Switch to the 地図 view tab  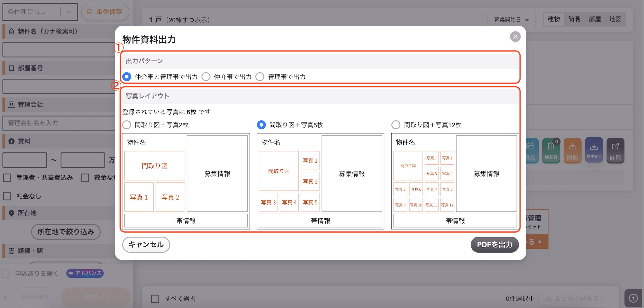pyautogui.click(x=615, y=19)
